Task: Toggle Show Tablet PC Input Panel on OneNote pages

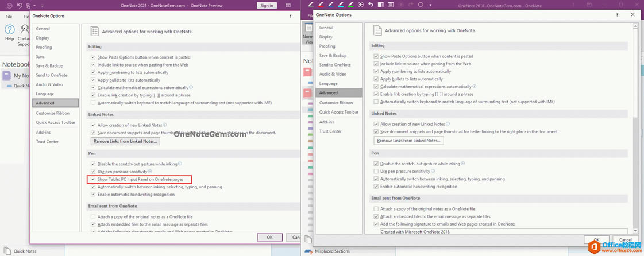Action: coord(93,179)
